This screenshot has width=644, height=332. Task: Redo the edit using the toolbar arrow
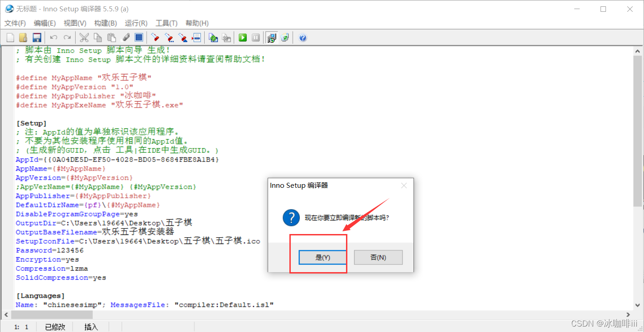(x=67, y=38)
